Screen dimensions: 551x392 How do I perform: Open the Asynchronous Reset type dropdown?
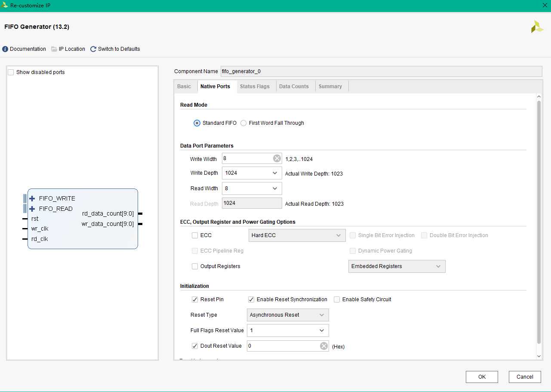[288, 315]
